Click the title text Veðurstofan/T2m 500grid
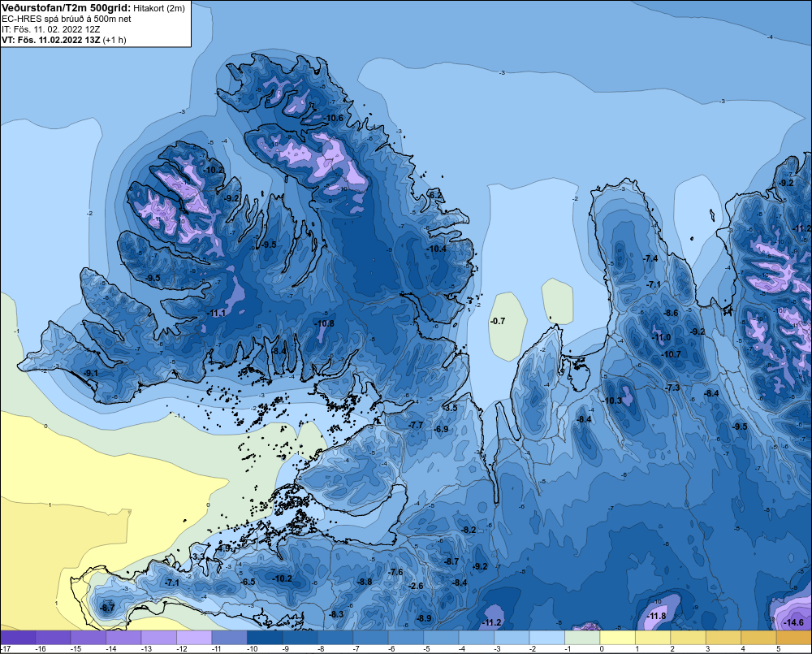812x654 pixels. (66, 8)
